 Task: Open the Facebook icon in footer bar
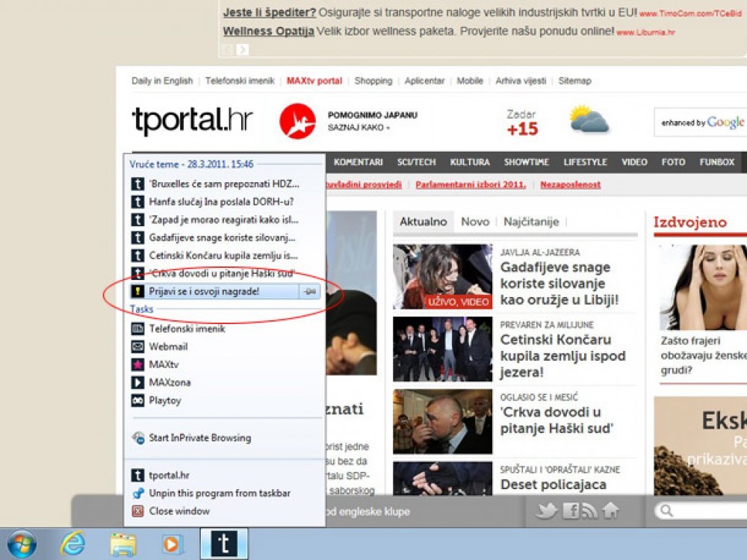click(x=571, y=511)
